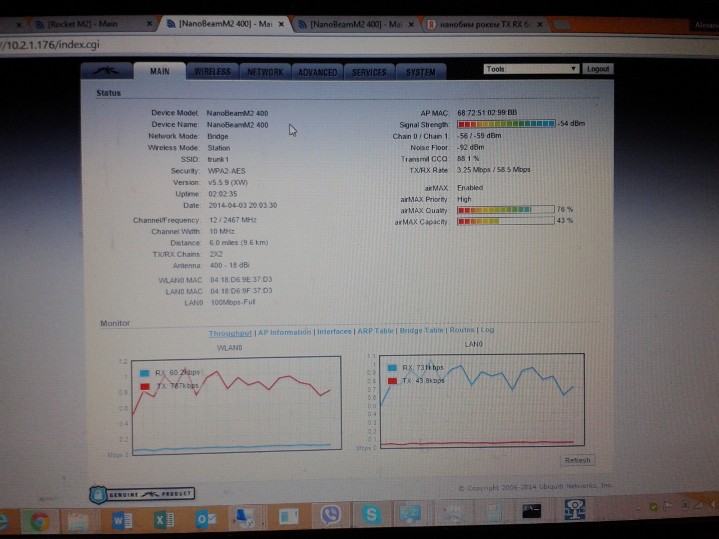Select the MAIN tab
The width and height of the screenshot is (719, 539).
click(x=160, y=71)
